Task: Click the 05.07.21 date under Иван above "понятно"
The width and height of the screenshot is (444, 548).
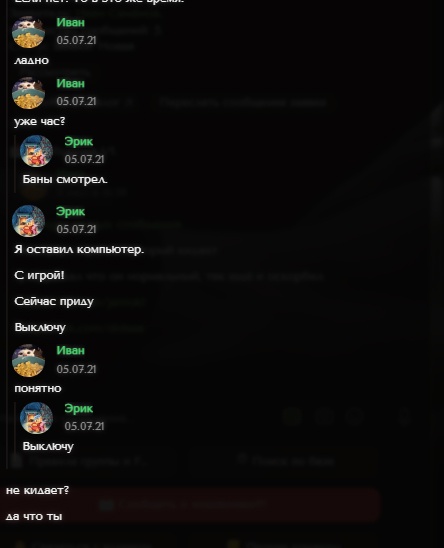Action: click(76, 369)
